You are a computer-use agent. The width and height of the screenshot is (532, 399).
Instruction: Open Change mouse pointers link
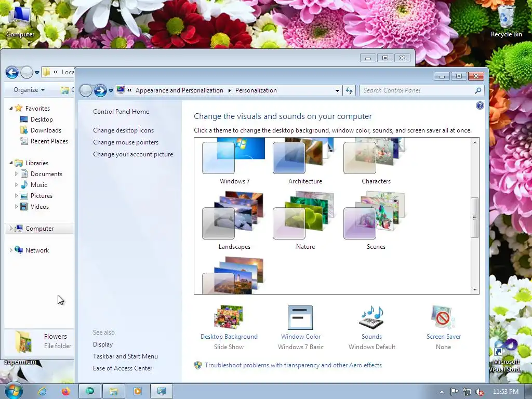coord(126,142)
